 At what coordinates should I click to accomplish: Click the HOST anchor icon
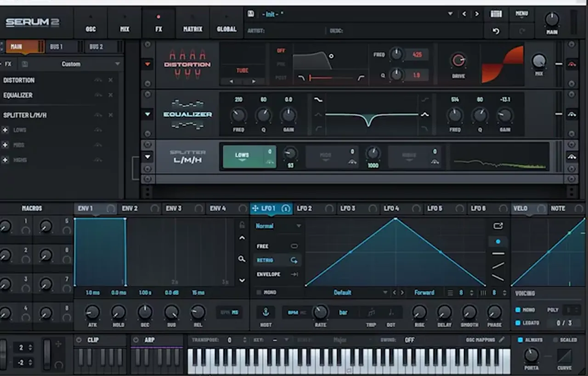pyautogui.click(x=266, y=312)
